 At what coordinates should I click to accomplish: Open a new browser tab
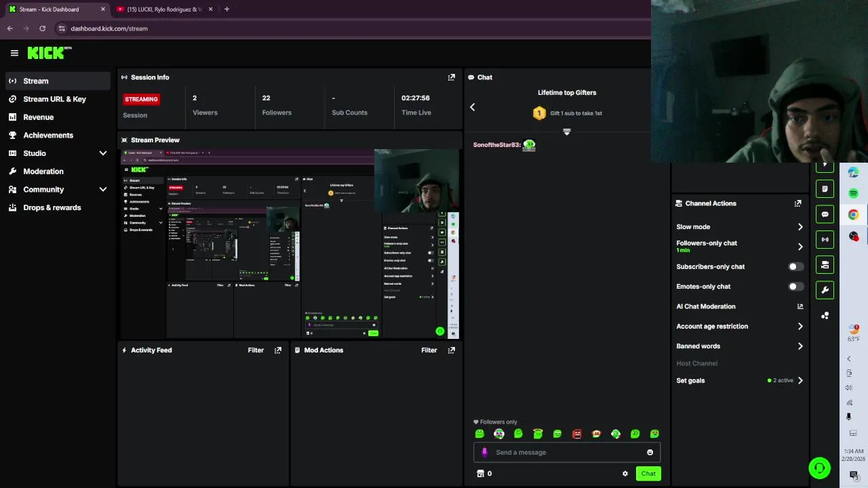pos(226,9)
